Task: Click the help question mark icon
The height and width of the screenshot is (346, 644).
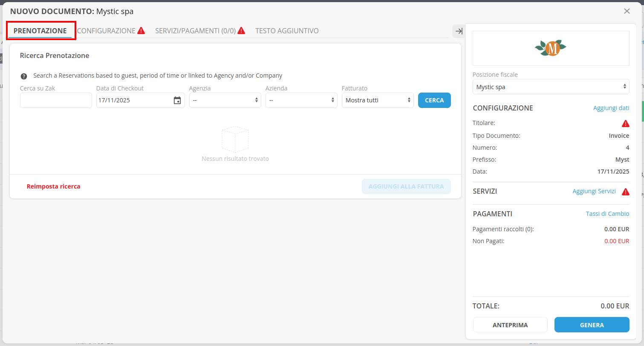Action: point(24,76)
